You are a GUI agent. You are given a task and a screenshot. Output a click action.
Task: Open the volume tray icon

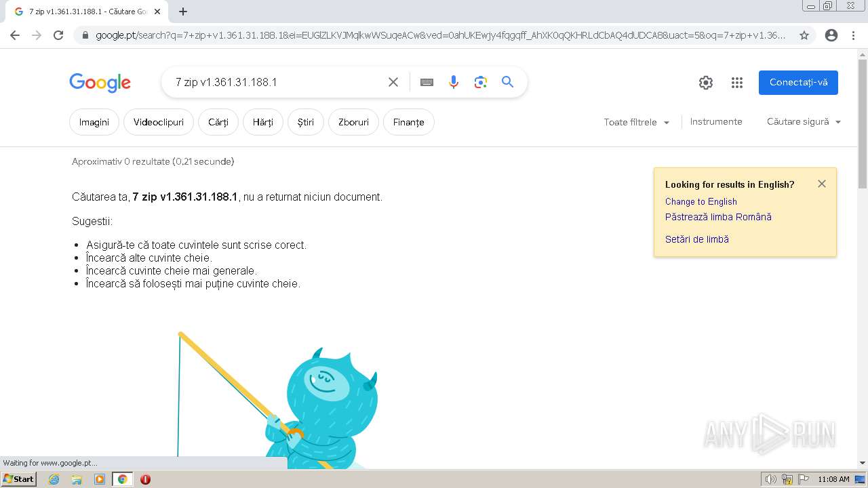(x=771, y=479)
